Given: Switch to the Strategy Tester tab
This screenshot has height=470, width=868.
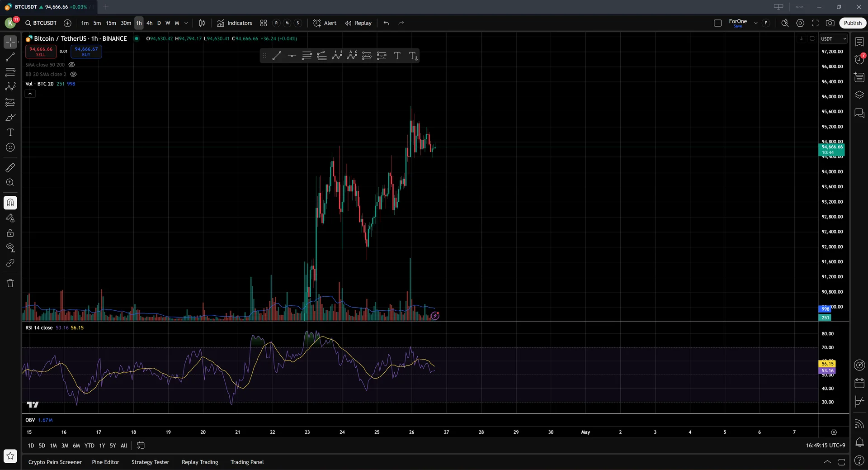Looking at the screenshot, I should point(150,462).
